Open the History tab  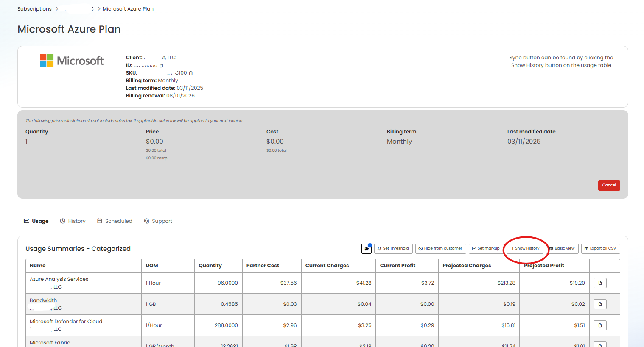(73, 221)
